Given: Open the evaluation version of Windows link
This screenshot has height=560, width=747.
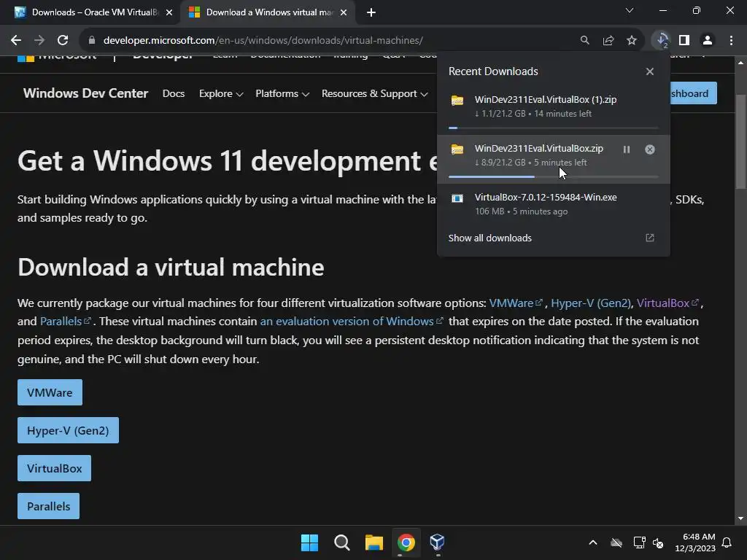Looking at the screenshot, I should 352,322.
